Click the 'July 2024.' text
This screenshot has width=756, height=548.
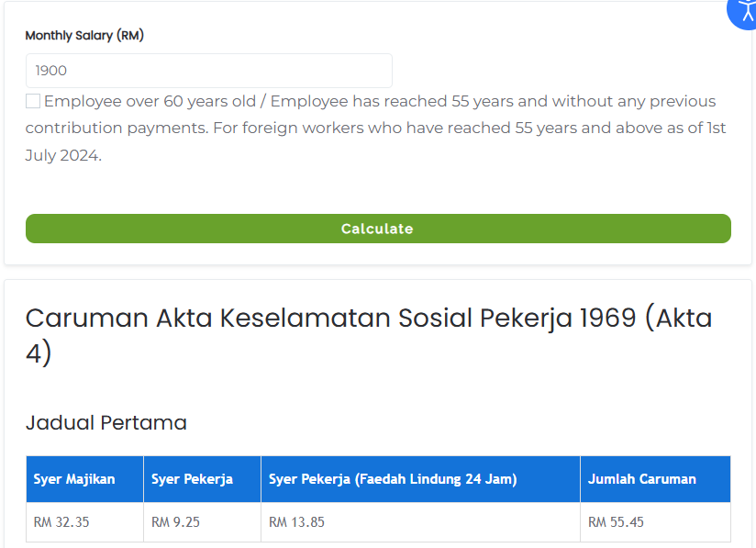click(63, 155)
